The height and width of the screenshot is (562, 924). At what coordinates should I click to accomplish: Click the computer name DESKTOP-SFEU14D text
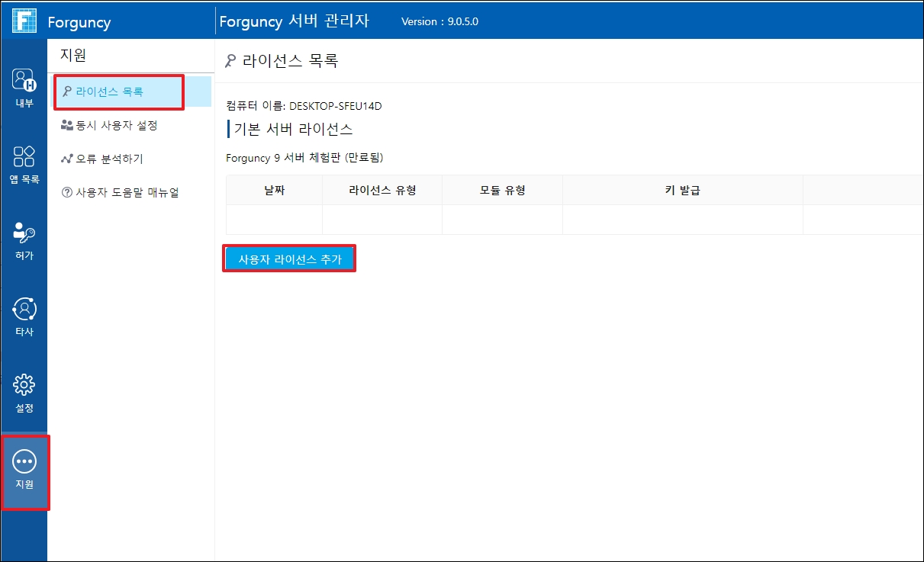point(335,106)
